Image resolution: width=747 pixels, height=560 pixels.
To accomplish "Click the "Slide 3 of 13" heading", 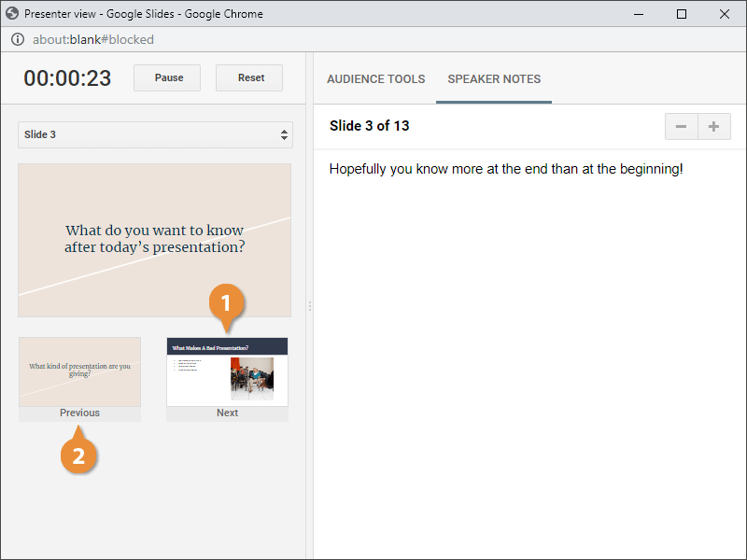I will 370,126.
